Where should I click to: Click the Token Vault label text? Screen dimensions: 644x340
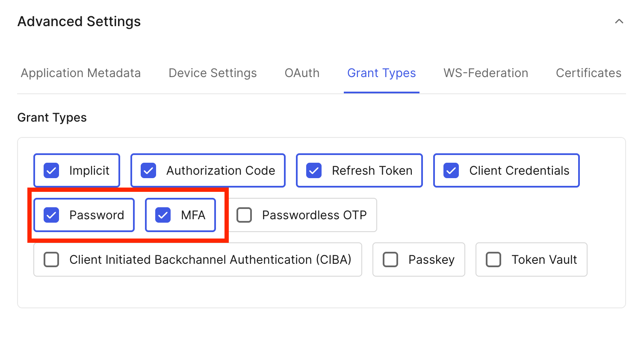[544, 259]
